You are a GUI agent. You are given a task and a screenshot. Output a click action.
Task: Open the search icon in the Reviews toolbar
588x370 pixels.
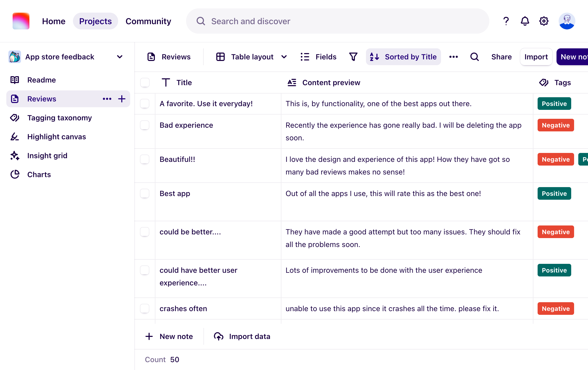474,57
